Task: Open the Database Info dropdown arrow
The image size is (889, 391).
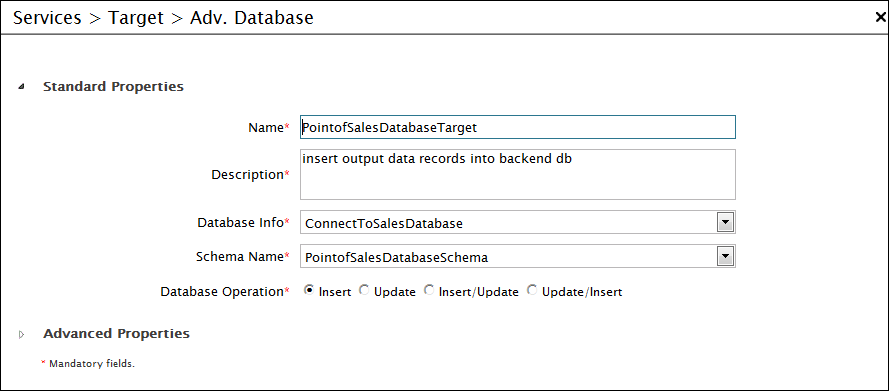Action: pyautogui.click(x=725, y=223)
